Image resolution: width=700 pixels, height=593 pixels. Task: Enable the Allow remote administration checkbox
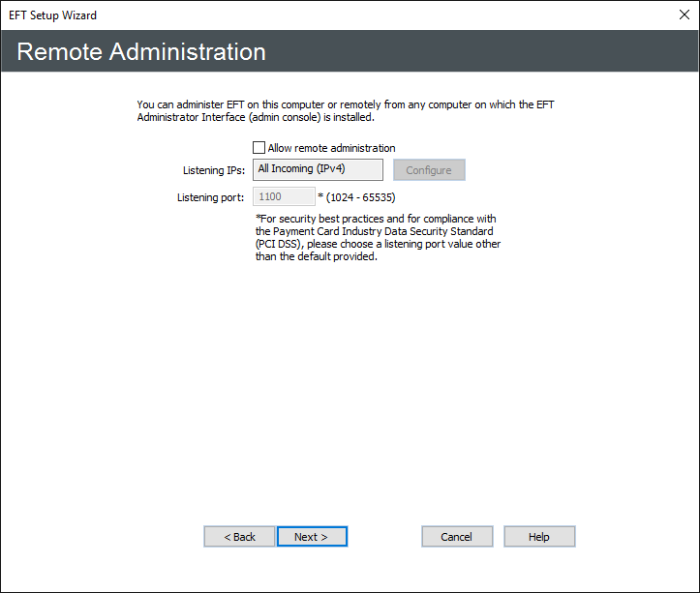click(x=259, y=148)
